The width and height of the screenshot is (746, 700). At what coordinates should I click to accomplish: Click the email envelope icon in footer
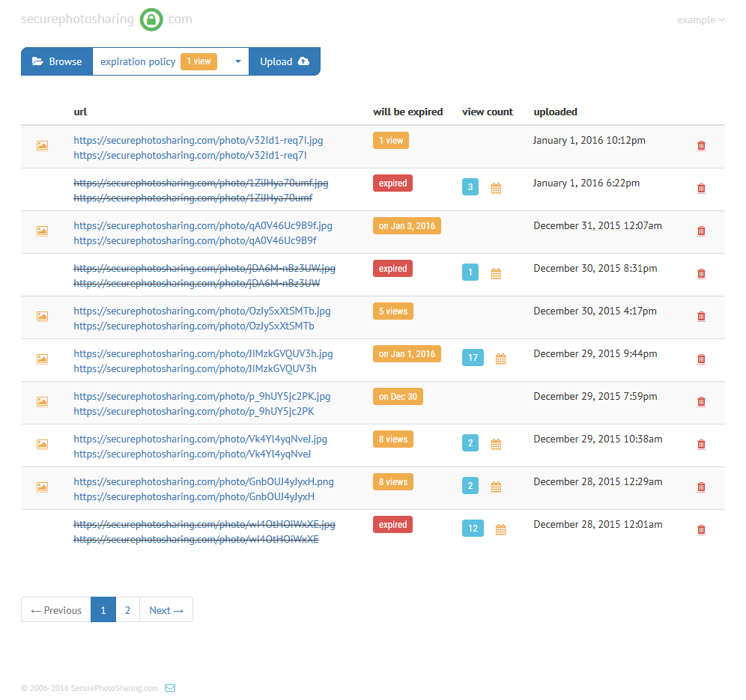coord(170,688)
